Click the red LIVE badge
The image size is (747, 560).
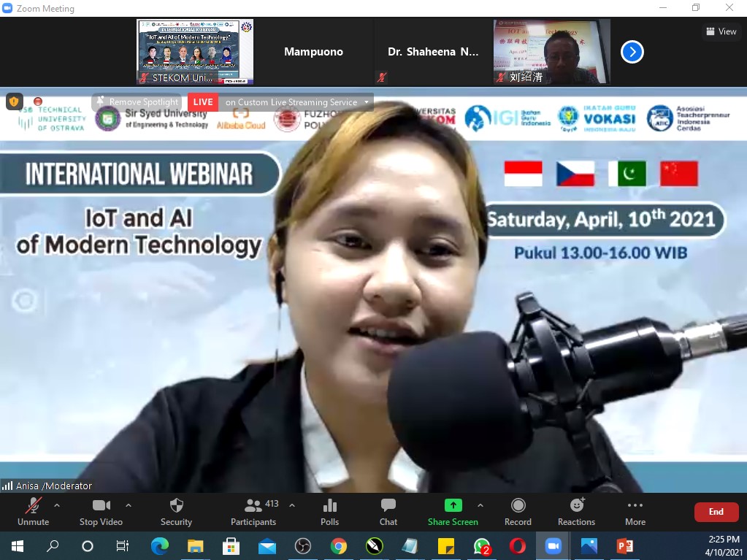(203, 102)
